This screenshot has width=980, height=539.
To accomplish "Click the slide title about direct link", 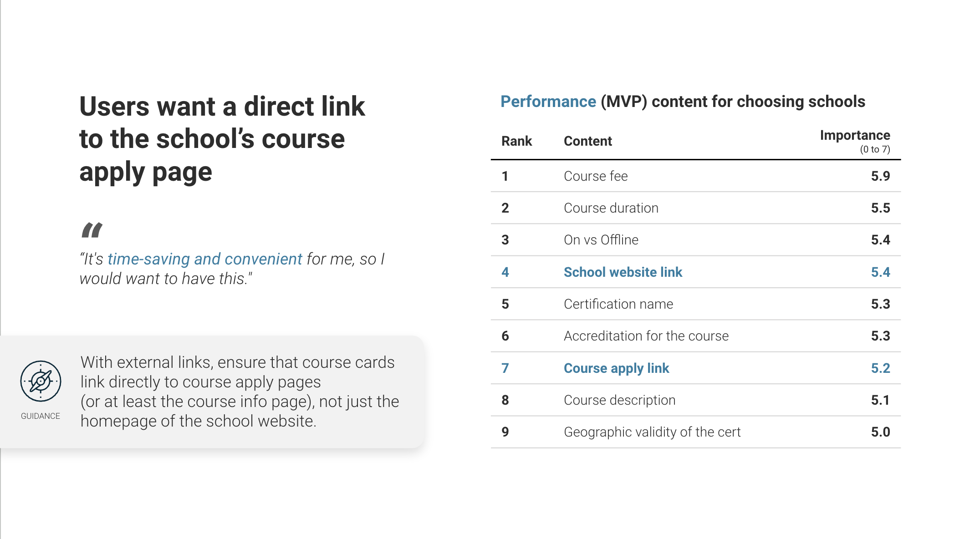I will tap(222, 139).
